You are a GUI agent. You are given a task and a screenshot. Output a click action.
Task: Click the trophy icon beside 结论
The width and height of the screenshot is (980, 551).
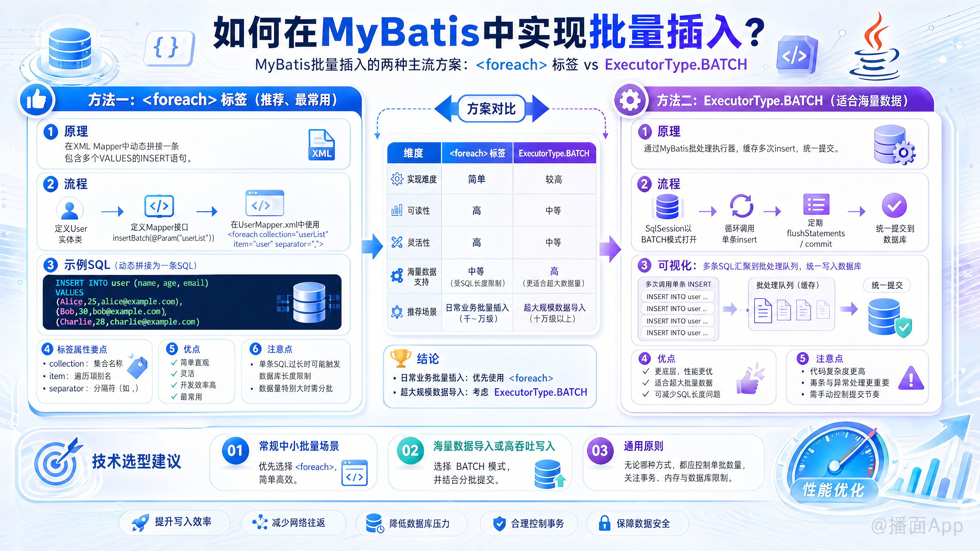click(x=401, y=358)
